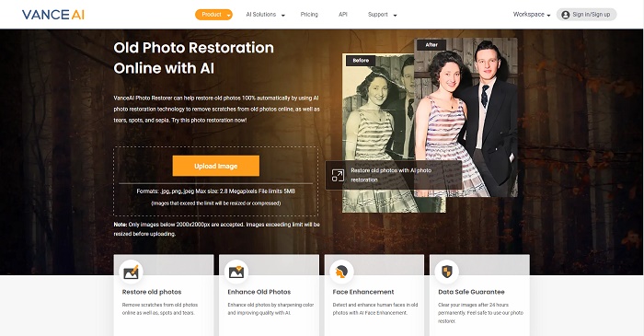Screen dimensions: 644x336
Task: Select the 'Enhance Old Photos' card title
Action: 259,292
